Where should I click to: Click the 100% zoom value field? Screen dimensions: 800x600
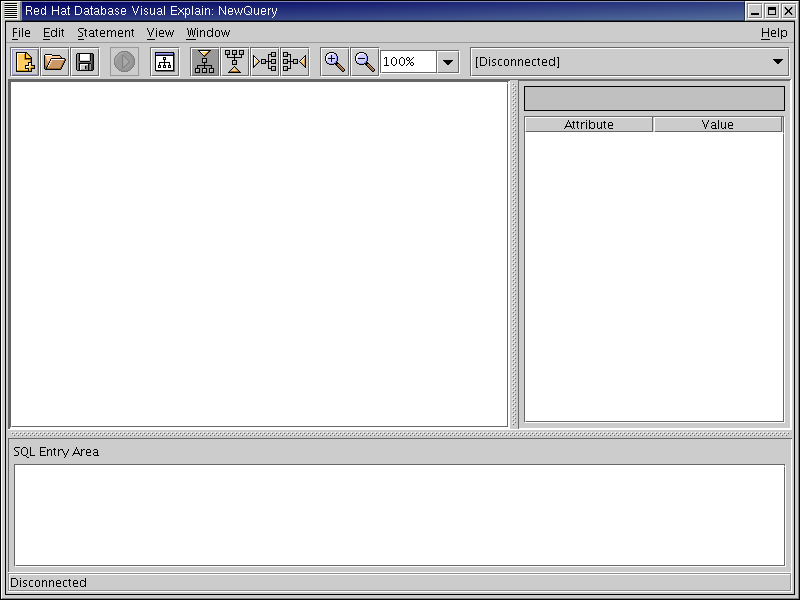409,62
